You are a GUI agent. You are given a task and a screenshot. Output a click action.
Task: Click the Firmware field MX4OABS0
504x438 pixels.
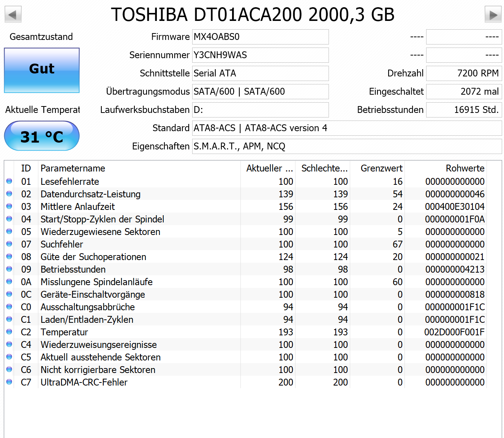coord(260,37)
